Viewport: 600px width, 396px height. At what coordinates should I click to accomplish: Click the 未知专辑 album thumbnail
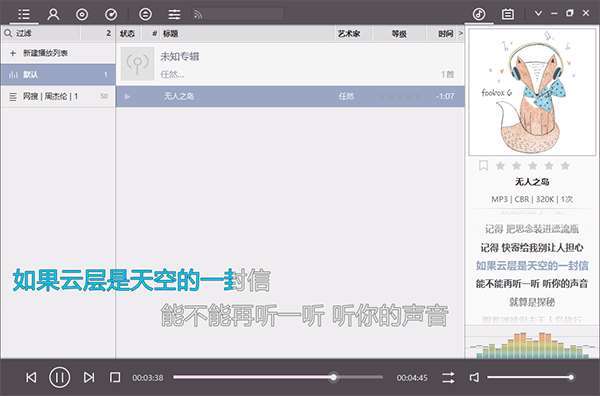tap(138, 64)
